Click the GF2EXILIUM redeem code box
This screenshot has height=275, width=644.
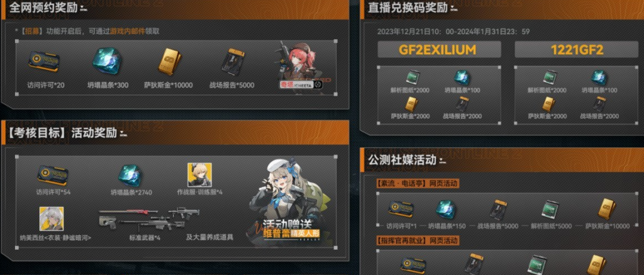(439, 50)
